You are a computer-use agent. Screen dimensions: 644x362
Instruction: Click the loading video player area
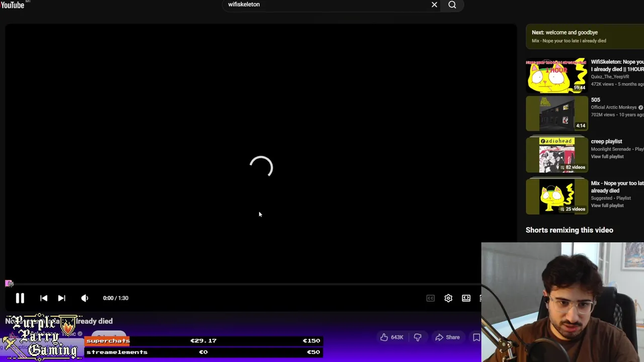click(x=261, y=153)
